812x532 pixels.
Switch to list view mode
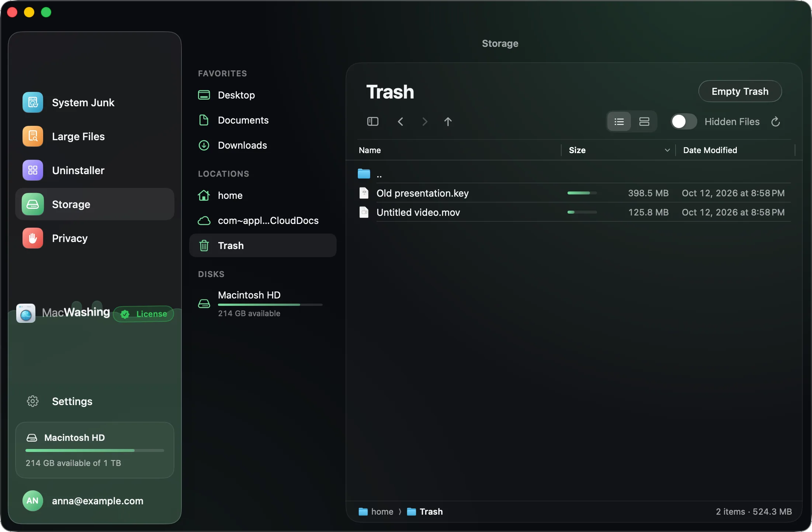pos(619,121)
